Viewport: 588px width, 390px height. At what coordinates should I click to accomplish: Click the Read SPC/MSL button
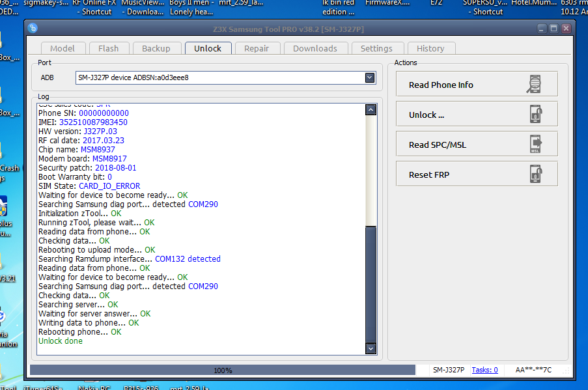click(477, 145)
